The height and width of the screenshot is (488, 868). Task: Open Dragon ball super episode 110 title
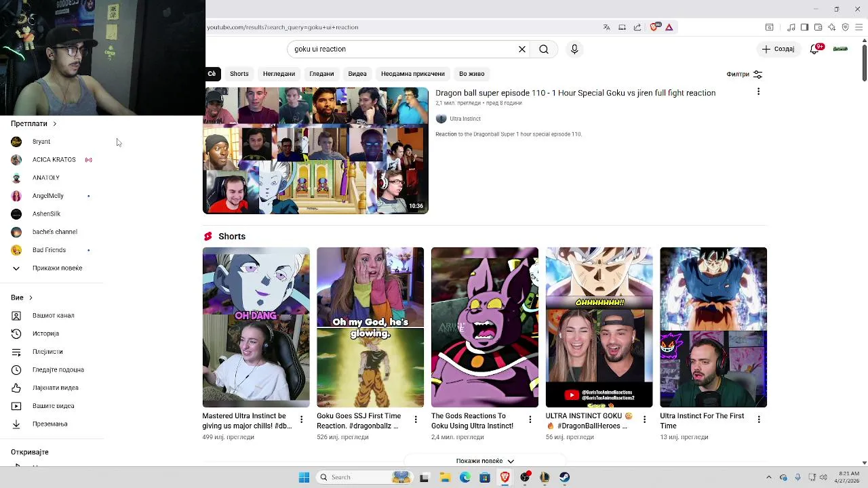point(575,93)
